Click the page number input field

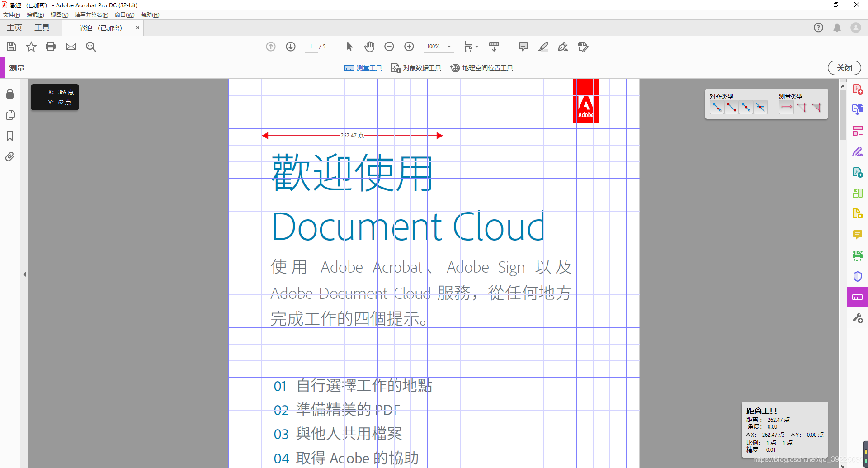point(311,47)
